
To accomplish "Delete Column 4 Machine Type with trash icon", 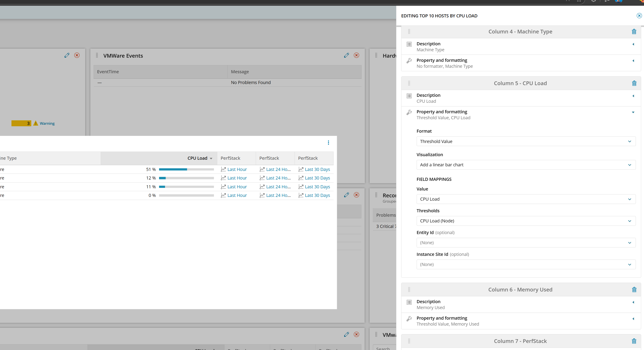I will [x=634, y=32].
